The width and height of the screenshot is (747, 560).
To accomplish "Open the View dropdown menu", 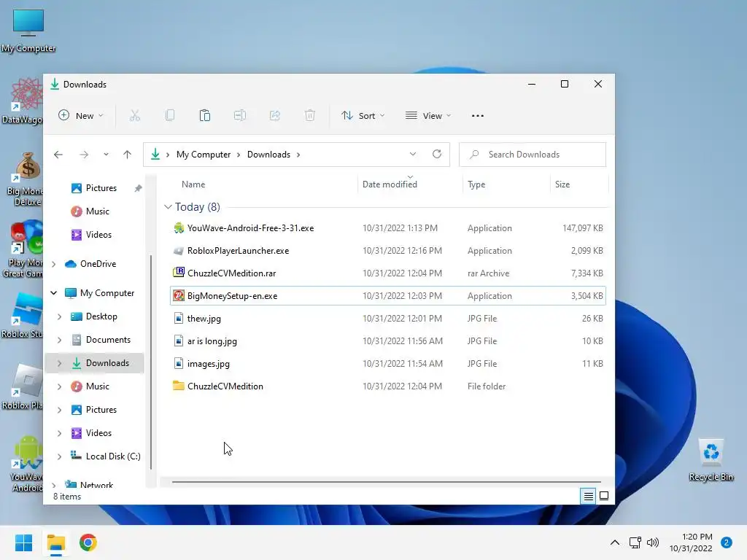I will click(x=427, y=116).
